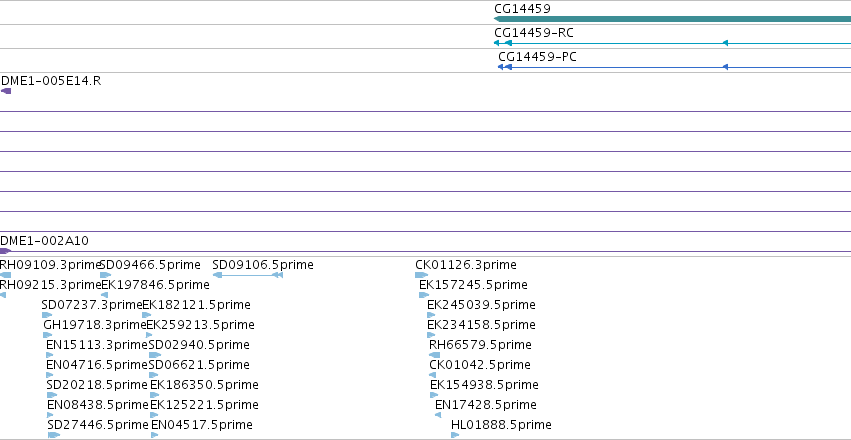Click the SD27446.5prime EST arrow
The height and width of the screenshot is (440, 851).
coord(54,435)
